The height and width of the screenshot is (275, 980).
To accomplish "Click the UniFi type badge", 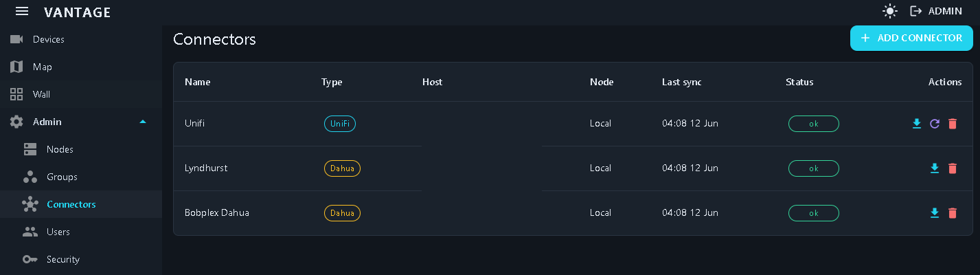I will click(340, 124).
